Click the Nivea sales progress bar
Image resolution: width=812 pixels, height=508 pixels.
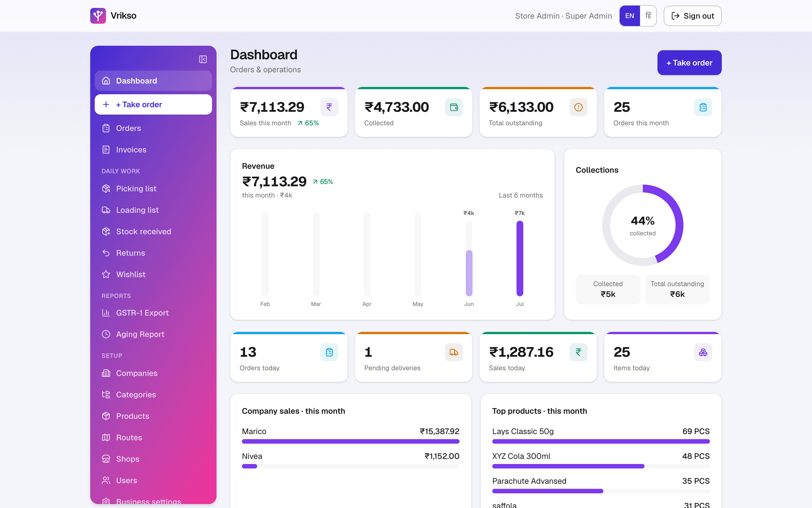tap(350, 466)
